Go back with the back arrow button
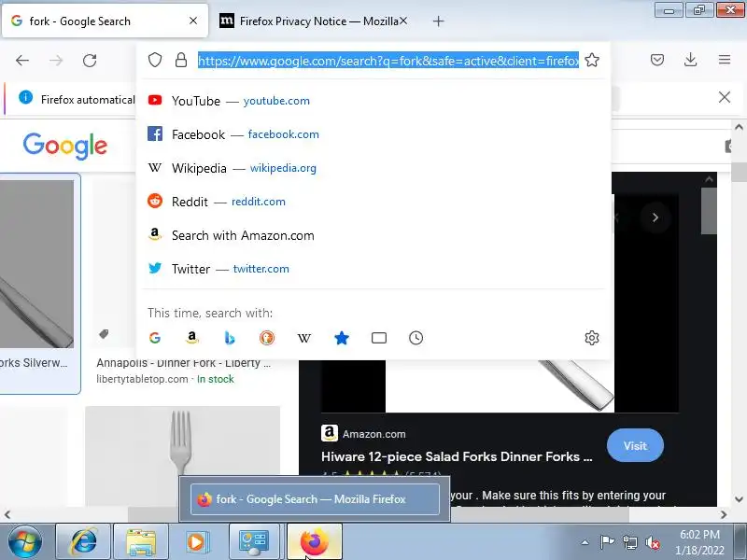Viewport: 747px width, 560px height. point(22,61)
